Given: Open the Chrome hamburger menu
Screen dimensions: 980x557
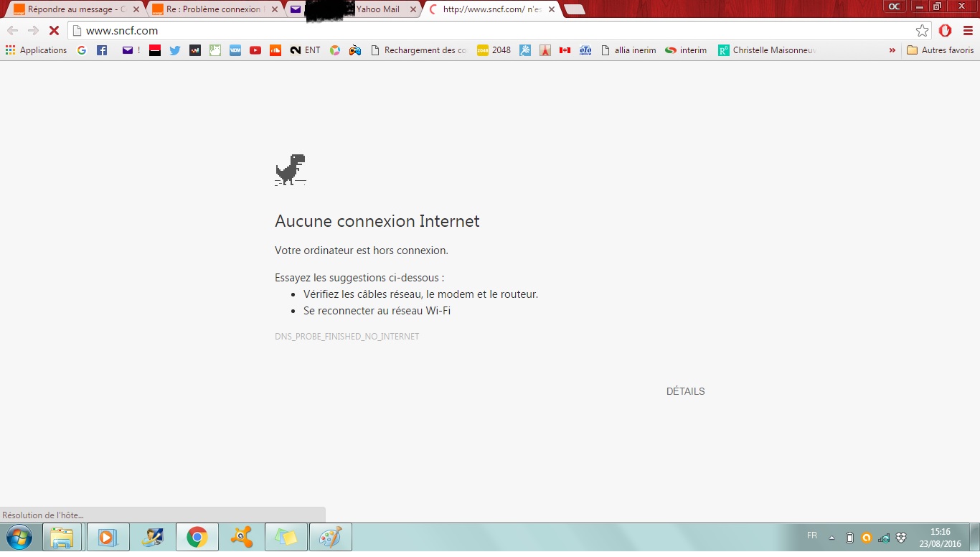Looking at the screenshot, I should (968, 30).
